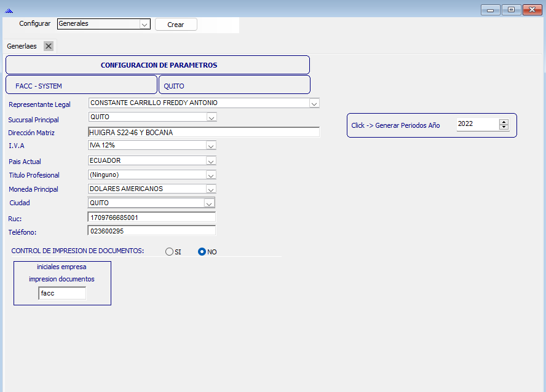Expand the I.V.A dropdown

[x=211, y=146]
